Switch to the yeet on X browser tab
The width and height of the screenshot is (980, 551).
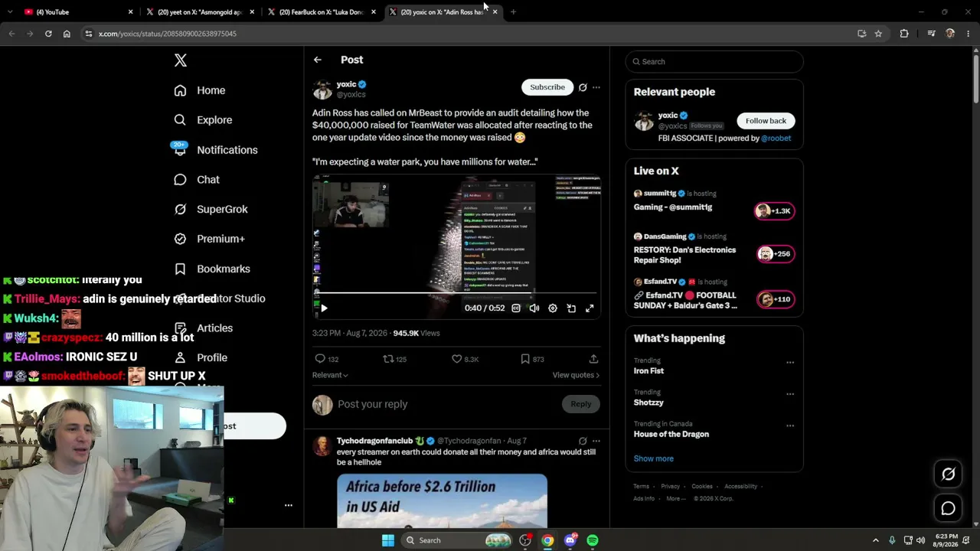[201, 12]
